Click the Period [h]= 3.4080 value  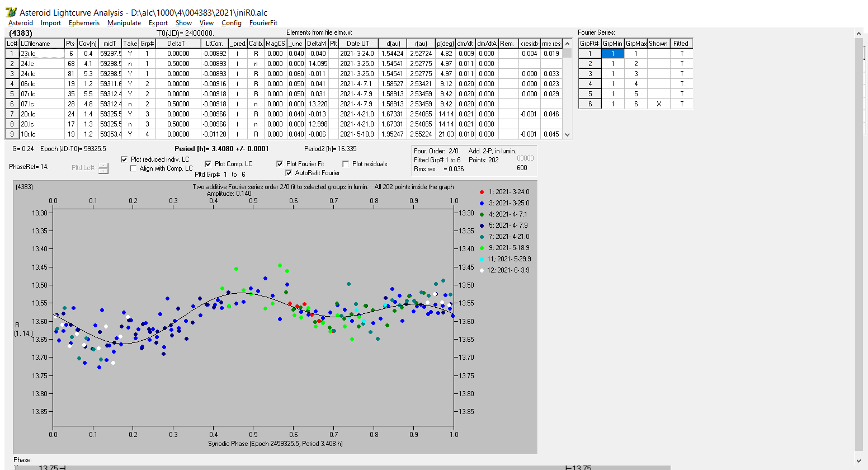tap(221, 149)
